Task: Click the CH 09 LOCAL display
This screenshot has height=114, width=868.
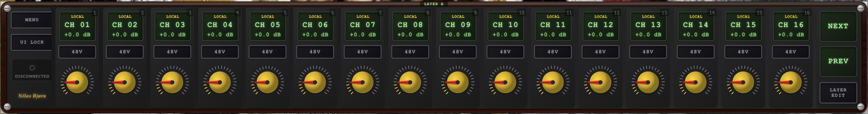Action: pos(458,26)
